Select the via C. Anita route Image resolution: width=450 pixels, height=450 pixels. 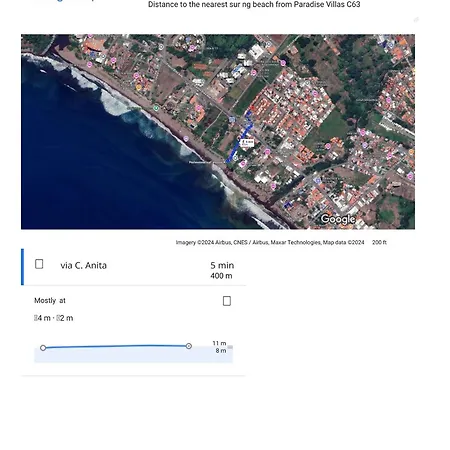coord(133,267)
